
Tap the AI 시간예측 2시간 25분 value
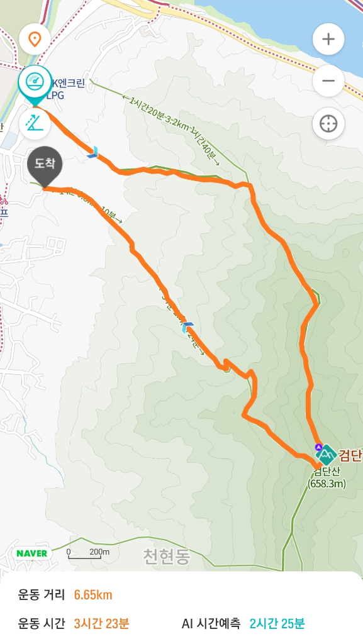(277, 623)
